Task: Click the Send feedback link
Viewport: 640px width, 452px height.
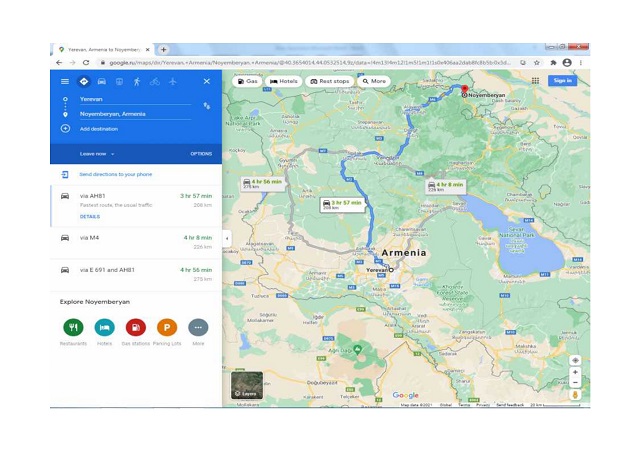Action: click(510, 405)
